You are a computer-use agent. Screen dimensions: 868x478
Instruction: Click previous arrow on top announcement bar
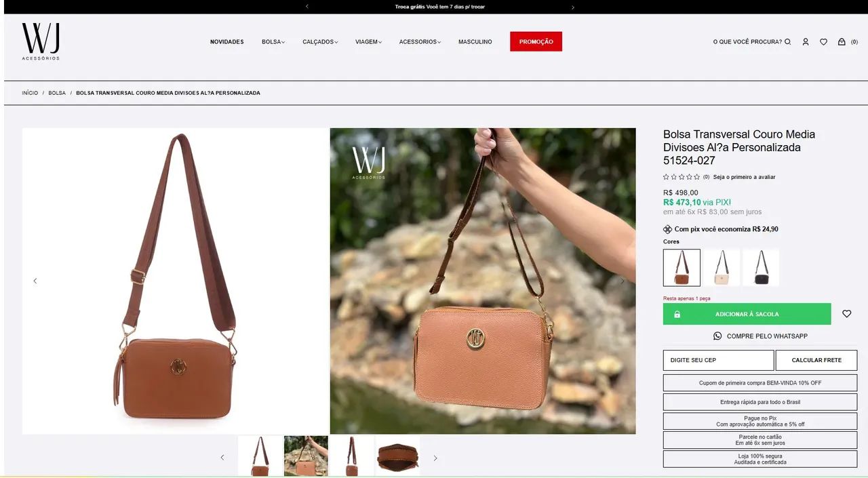pos(307,7)
